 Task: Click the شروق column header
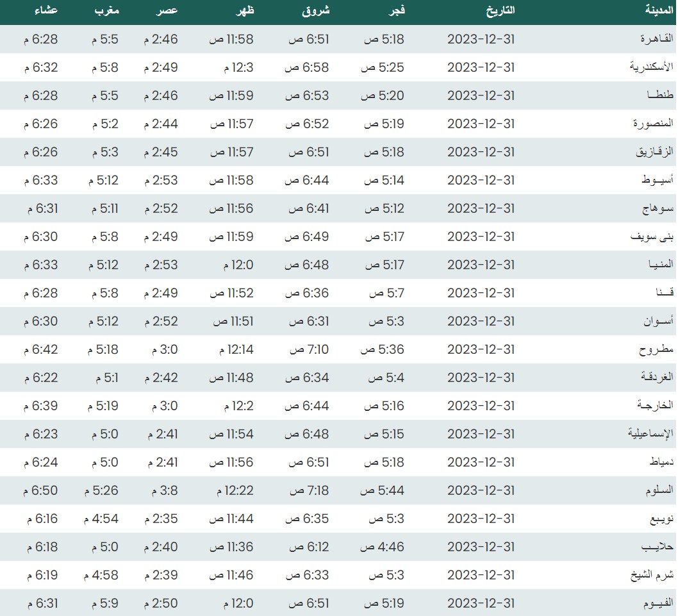click(x=316, y=11)
